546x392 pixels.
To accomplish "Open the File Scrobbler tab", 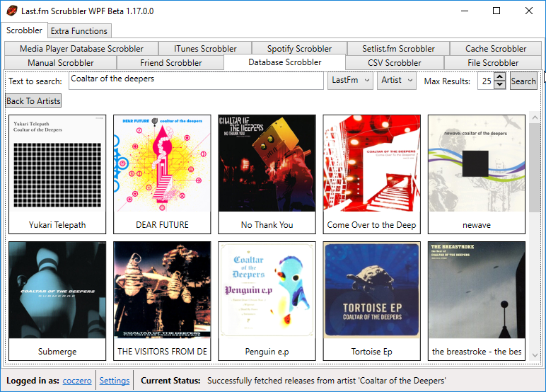I will coord(493,63).
